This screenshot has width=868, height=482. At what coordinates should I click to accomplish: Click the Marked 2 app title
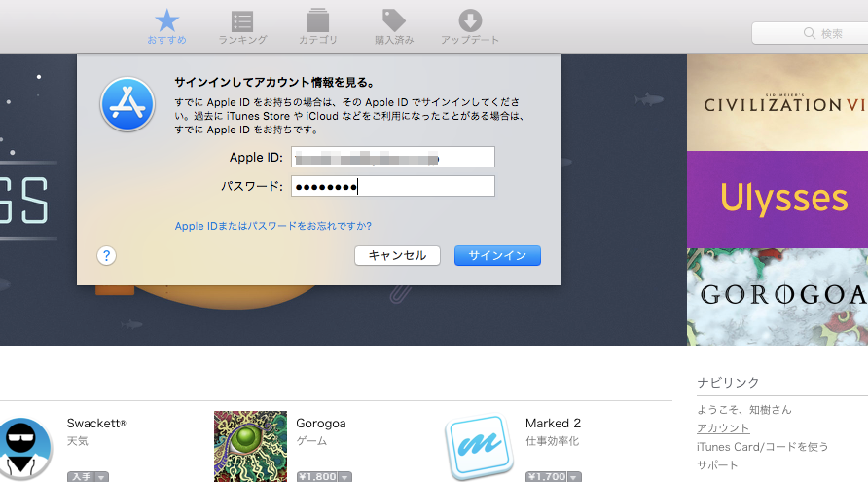[553, 424]
